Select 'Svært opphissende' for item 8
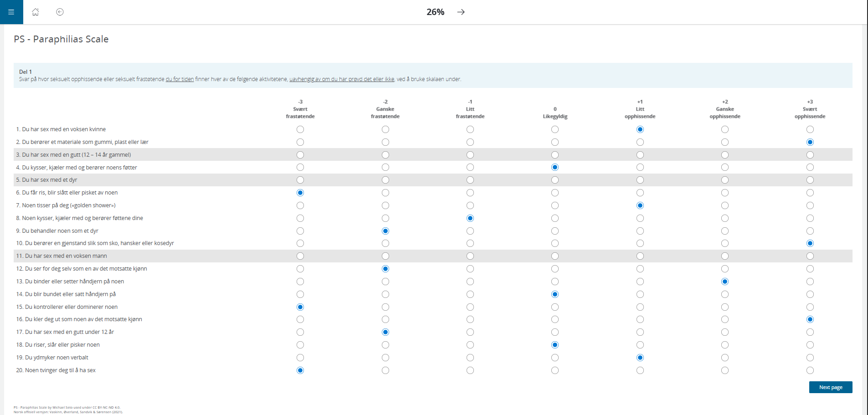The width and height of the screenshot is (868, 415). pos(810,218)
